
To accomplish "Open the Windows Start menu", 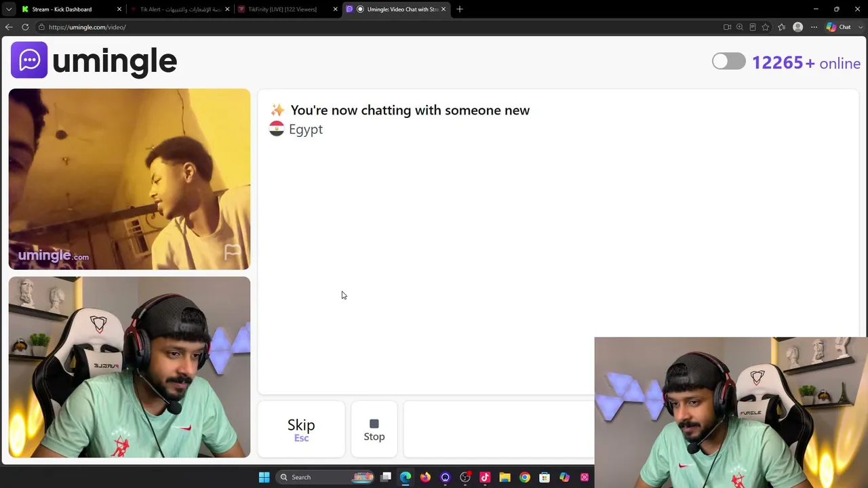I will (x=264, y=477).
